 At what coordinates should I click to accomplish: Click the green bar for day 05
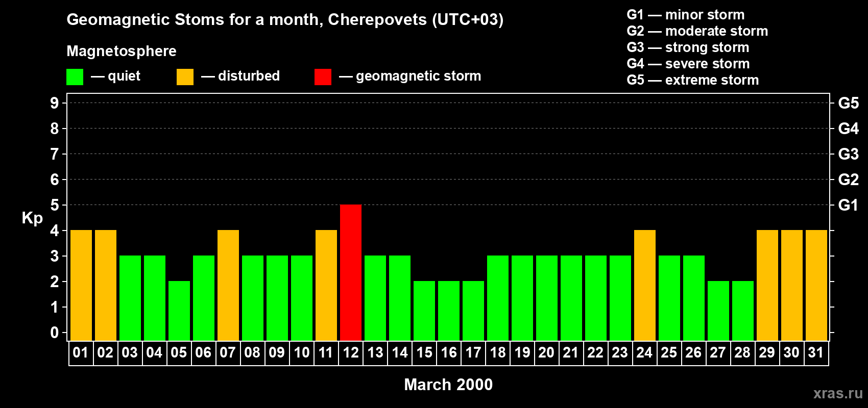click(x=179, y=311)
